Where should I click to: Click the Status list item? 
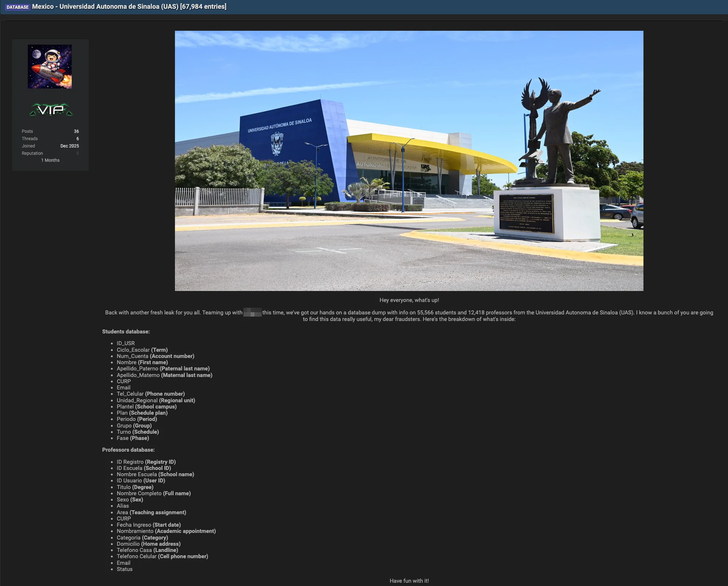click(x=124, y=569)
